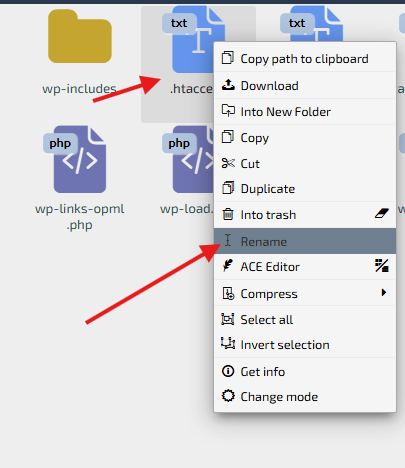This screenshot has width=405, height=468.
Task: Click the clipboard icon beside Copy path
Action: [228, 58]
